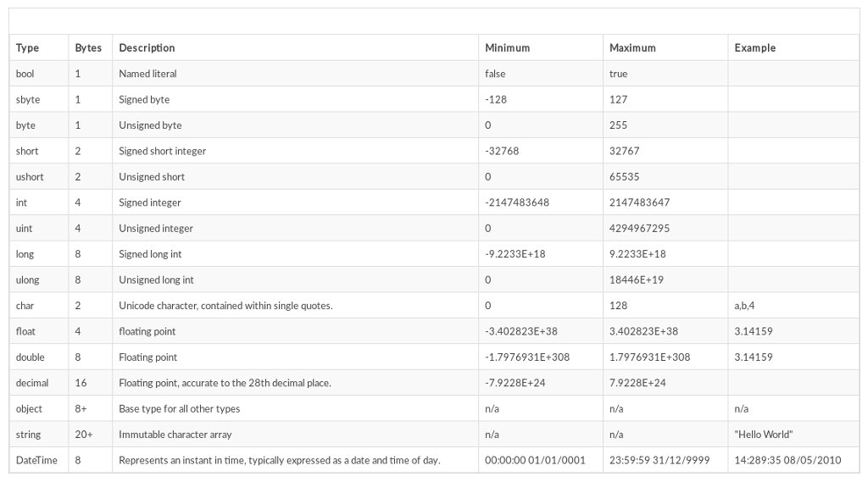Click the Description column header

coord(147,48)
